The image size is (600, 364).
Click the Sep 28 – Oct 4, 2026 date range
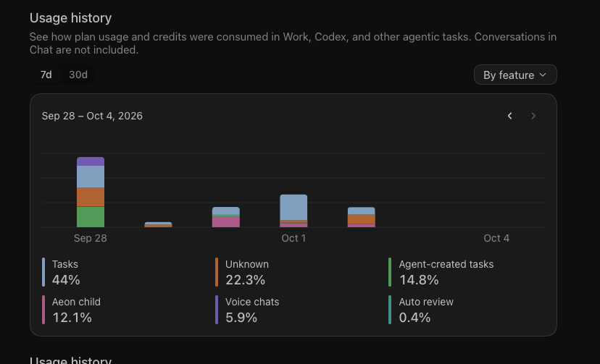tap(92, 116)
